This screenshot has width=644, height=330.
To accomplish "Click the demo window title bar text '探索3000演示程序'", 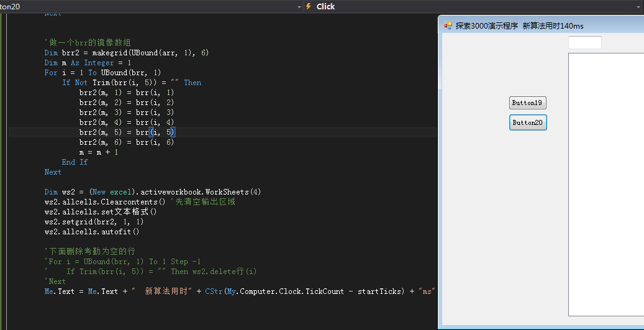I will (487, 26).
